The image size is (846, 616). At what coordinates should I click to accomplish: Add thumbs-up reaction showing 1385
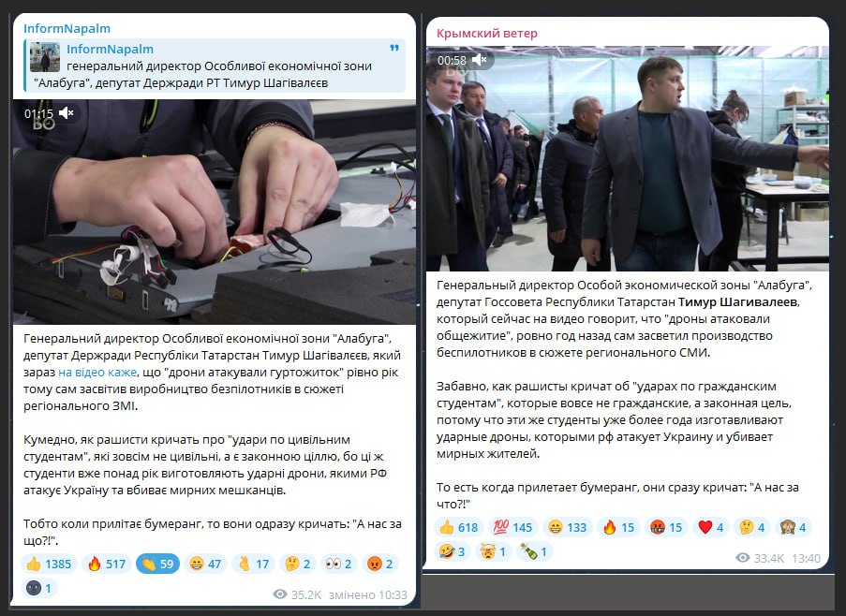(x=49, y=564)
